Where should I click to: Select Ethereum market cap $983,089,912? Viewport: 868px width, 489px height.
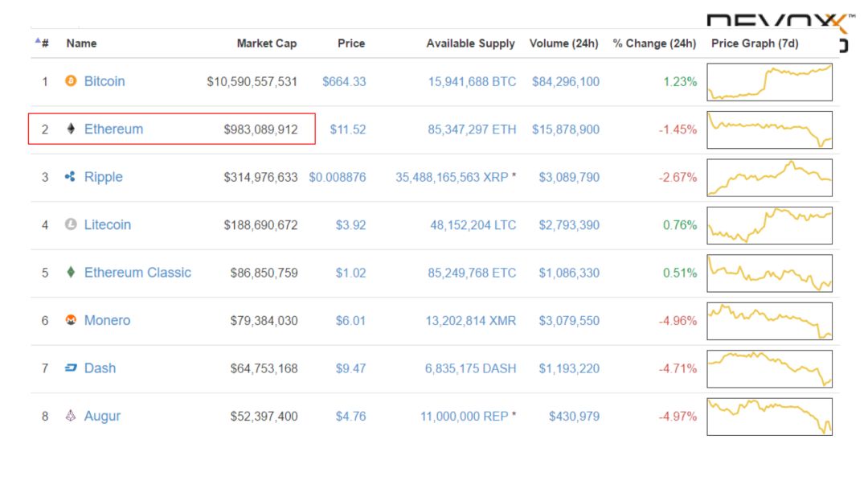tap(260, 129)
